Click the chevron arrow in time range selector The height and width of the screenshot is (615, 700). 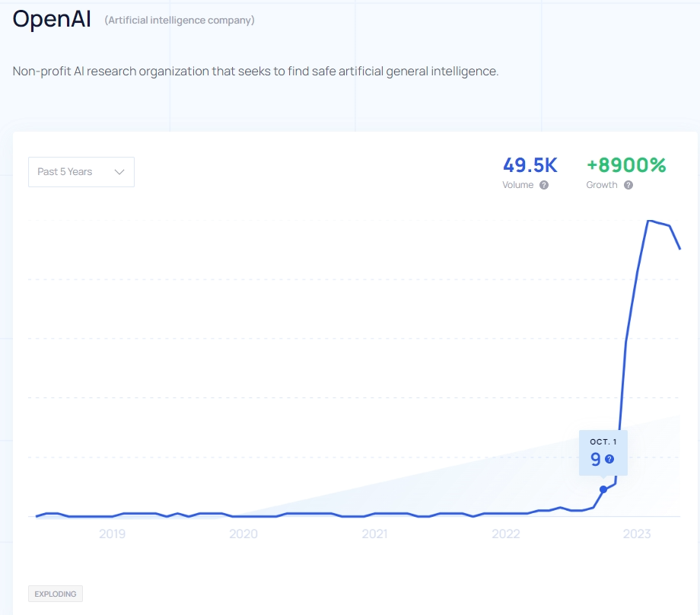(119, 172)
